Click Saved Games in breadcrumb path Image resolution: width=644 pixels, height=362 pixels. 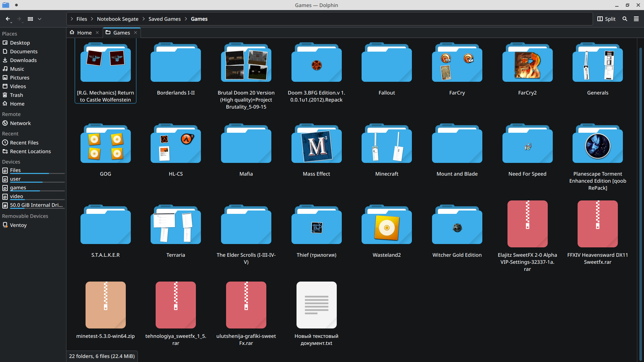coord(164,19)
